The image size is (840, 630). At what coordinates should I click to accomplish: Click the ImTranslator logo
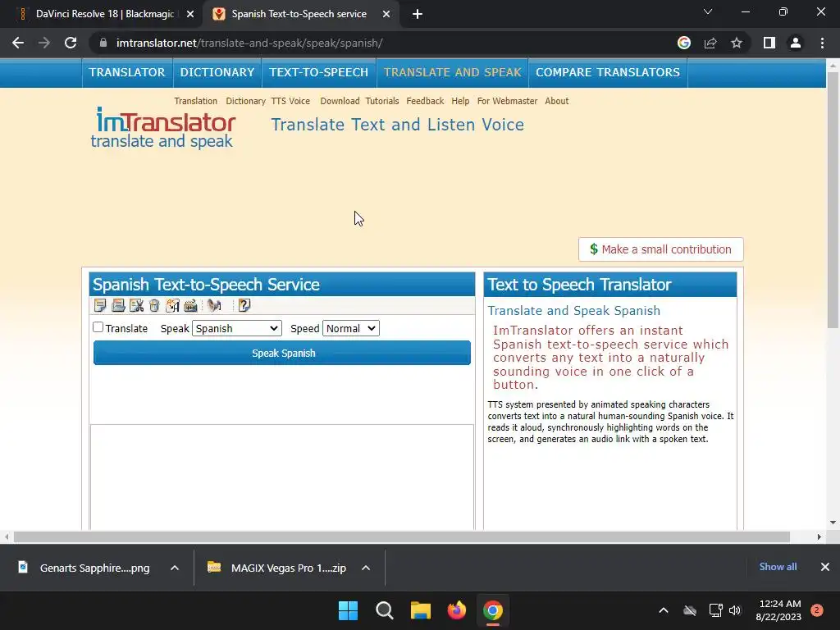point(163,127)
